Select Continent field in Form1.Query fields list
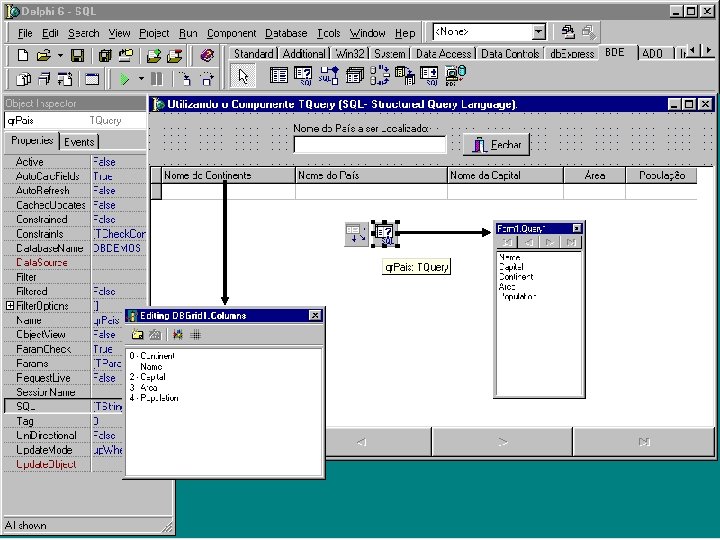This screenshot has width=720, height=540. [x=516, y=277]
